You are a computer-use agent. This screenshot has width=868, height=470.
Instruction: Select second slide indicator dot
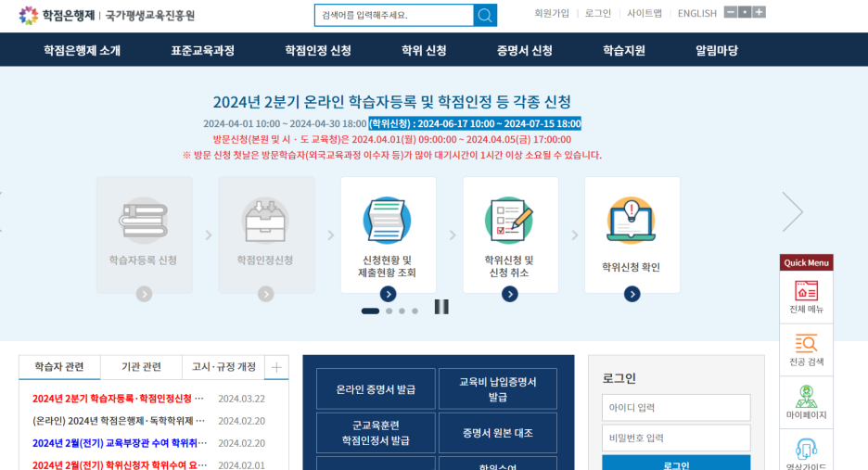[x=389, y=311]
